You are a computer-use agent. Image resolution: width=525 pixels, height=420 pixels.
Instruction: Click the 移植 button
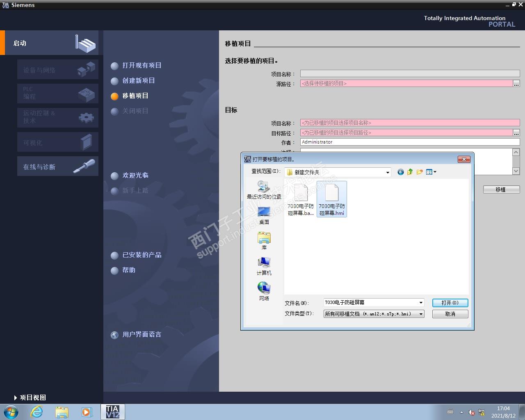coord(501,189)
